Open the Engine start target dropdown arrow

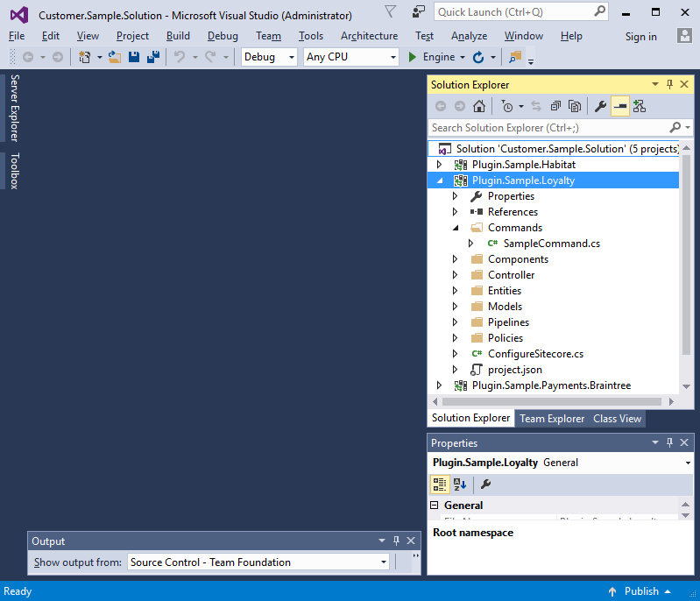463,57
